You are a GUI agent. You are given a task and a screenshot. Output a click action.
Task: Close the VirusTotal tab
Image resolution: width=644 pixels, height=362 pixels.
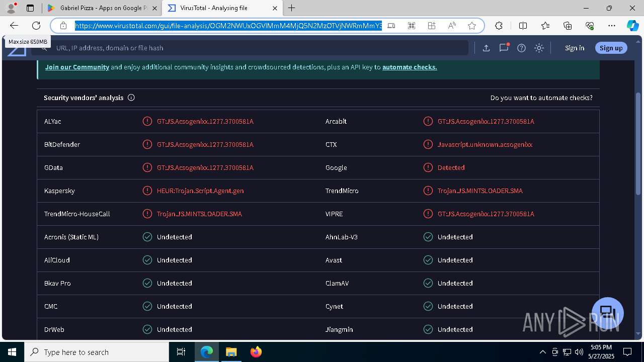[275, 8]
